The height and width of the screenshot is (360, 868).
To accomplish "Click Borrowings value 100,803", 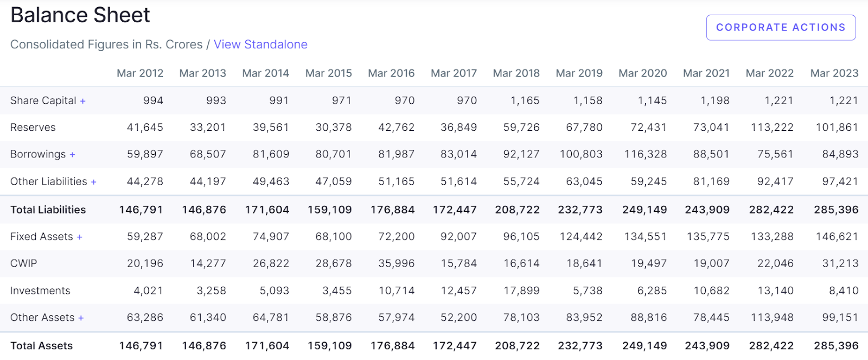I will pos(581,154).
